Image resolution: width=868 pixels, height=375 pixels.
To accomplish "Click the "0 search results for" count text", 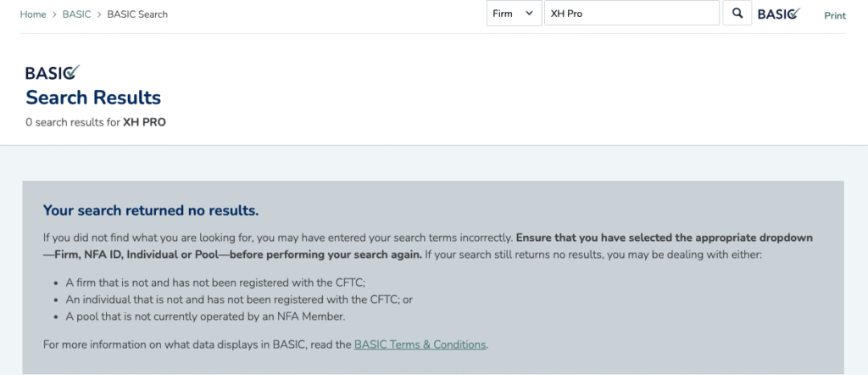I will (73, 122).
